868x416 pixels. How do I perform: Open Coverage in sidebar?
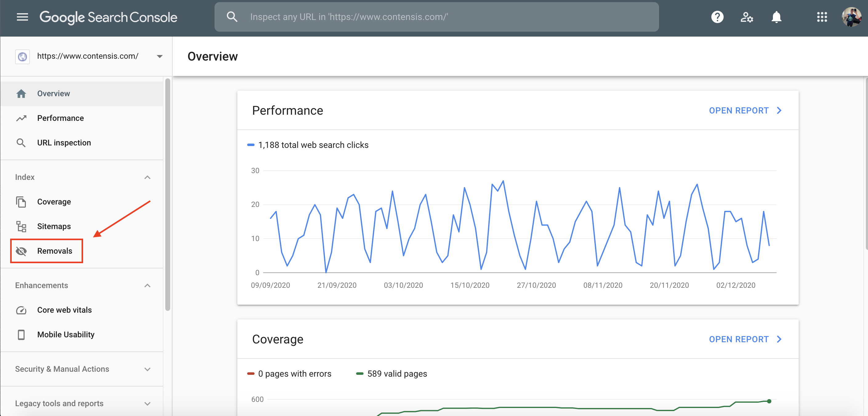[x=82, y=202]
